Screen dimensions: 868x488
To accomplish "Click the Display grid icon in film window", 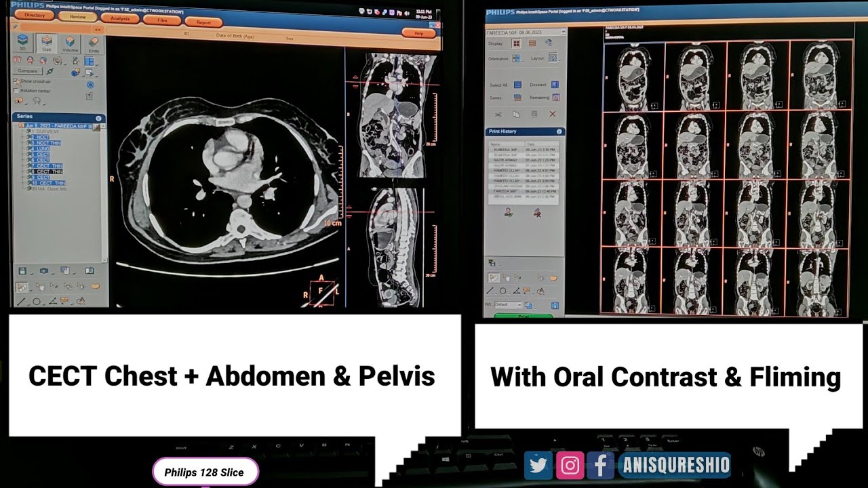I will (516, 43).
